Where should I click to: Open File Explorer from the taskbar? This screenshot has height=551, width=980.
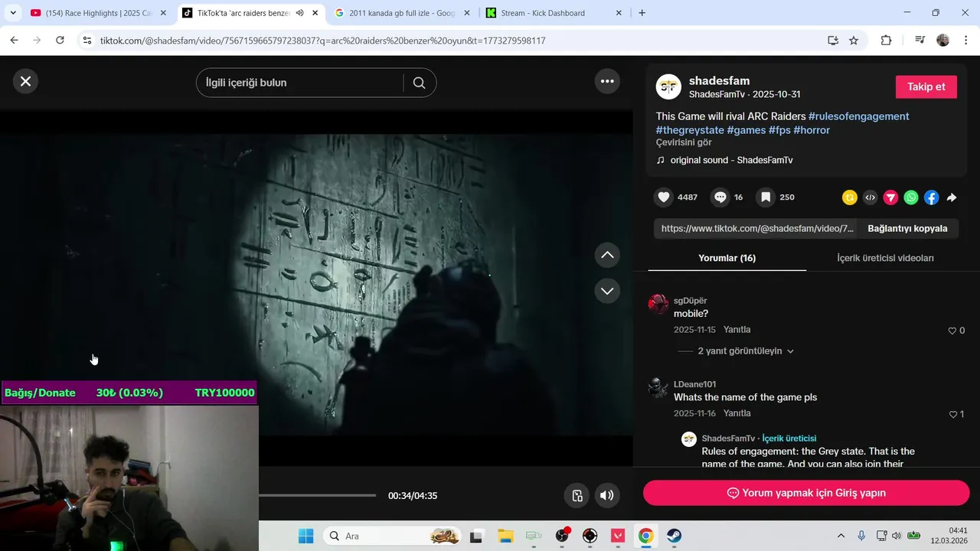pos(505,536)
